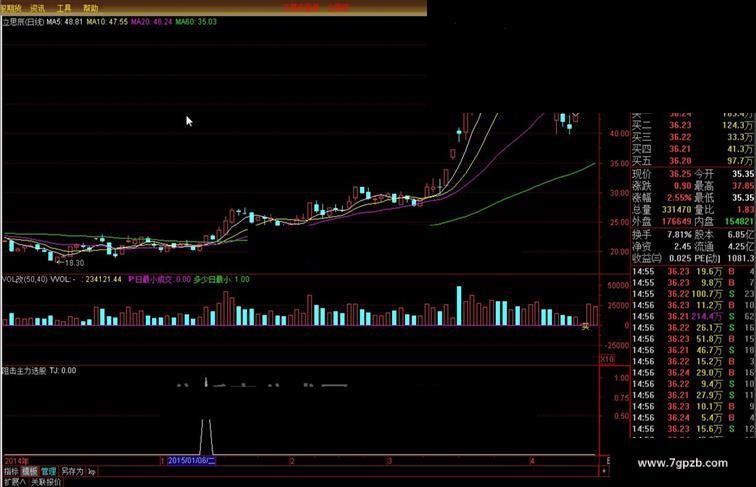
Task: Open the 帮助 menu
Action: click(x=90, y=8)
